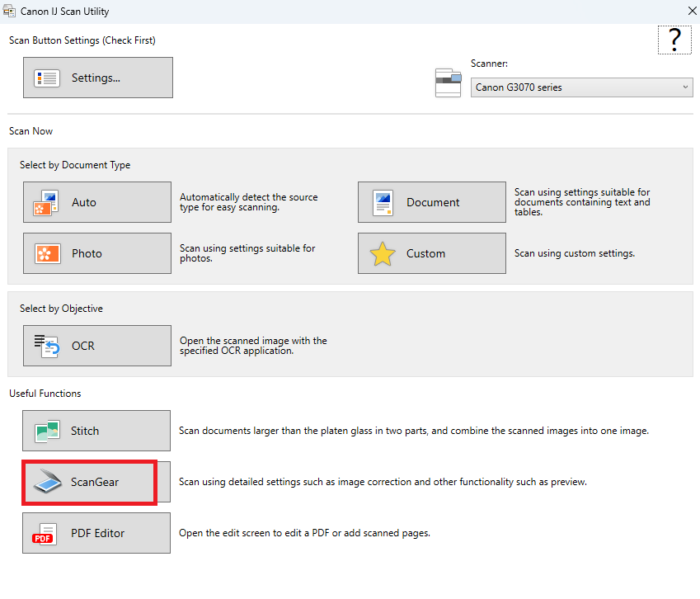Click the Stitch combined-images icon
Image resolution: width=700 pixels, height=599 pixels.
[47, 431]
